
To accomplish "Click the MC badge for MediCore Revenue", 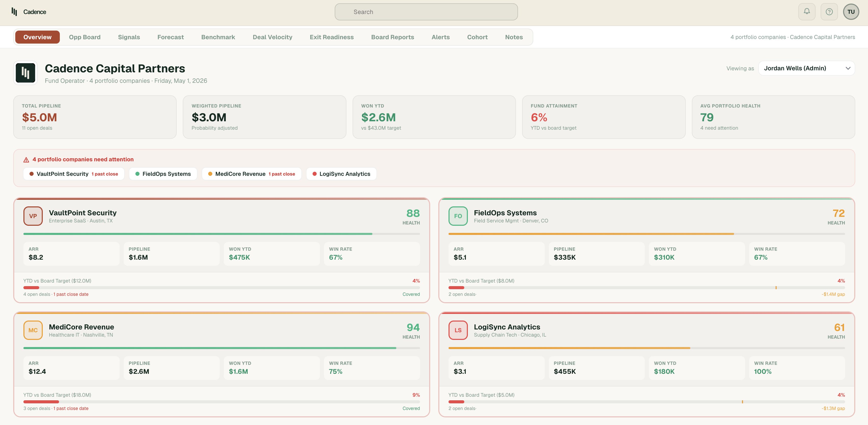I will click(x=33, y=330).
